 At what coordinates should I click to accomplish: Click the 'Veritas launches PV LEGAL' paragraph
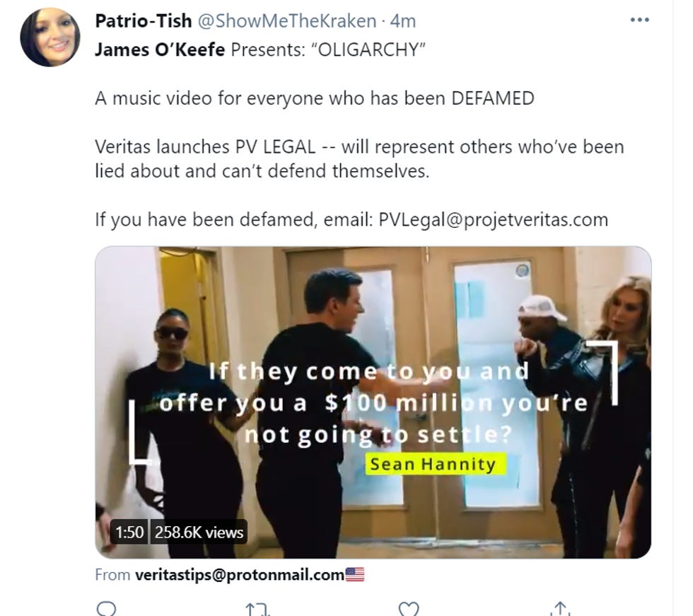pyautogui.click(x=359, y=158)
